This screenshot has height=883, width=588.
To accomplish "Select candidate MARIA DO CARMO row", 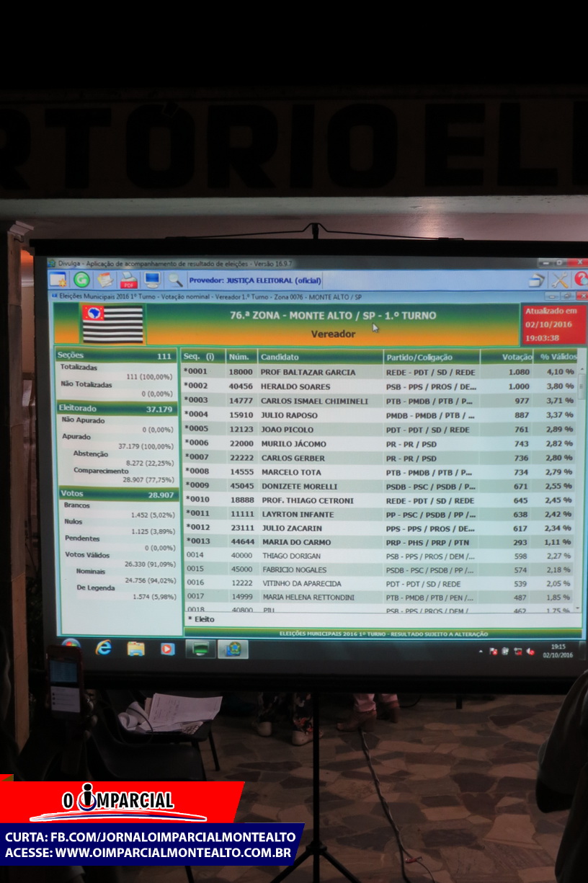I will point(378,542).
